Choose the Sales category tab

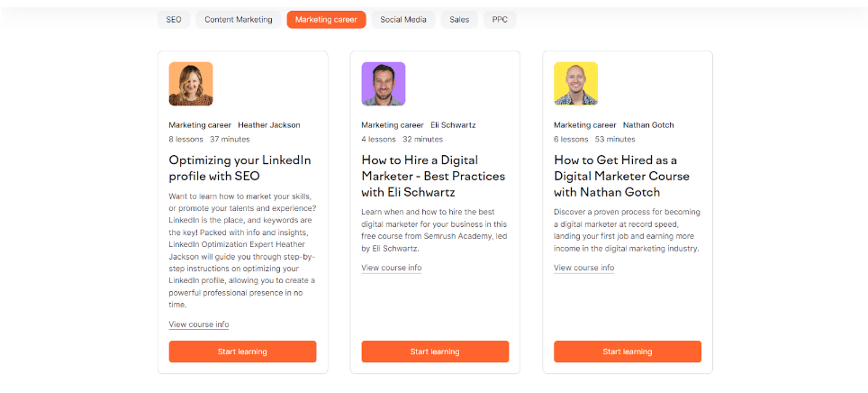pyautogui.click(x=459, y=20)
